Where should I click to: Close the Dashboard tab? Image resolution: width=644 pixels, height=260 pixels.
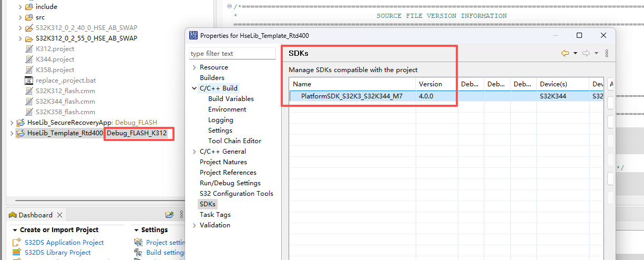click(x=59, y=215)
